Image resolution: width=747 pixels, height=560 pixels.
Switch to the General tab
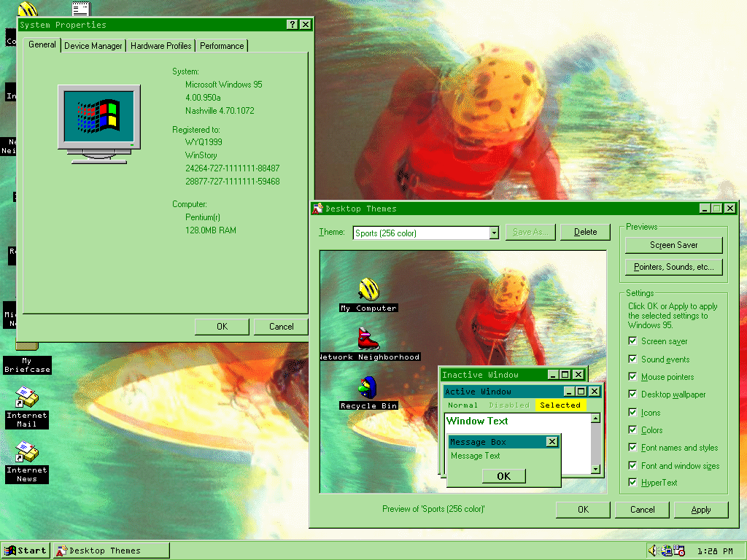(42, 44)
